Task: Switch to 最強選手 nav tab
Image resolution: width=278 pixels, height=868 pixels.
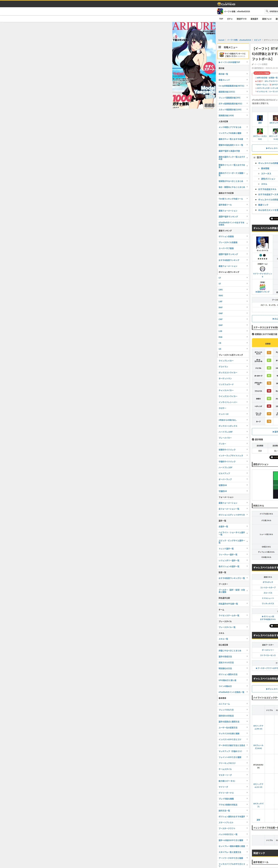Action: pos(254,19)
